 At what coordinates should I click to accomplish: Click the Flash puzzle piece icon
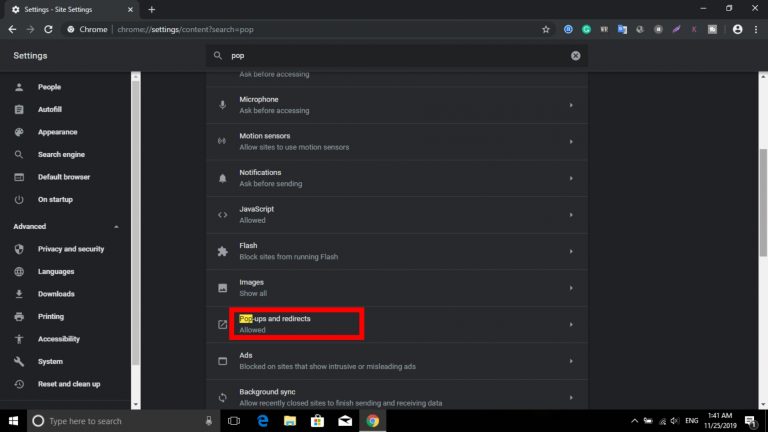click(222, 251)
